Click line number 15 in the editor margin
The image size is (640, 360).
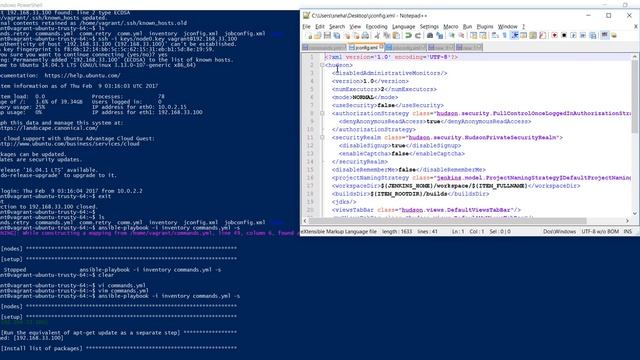310,170
